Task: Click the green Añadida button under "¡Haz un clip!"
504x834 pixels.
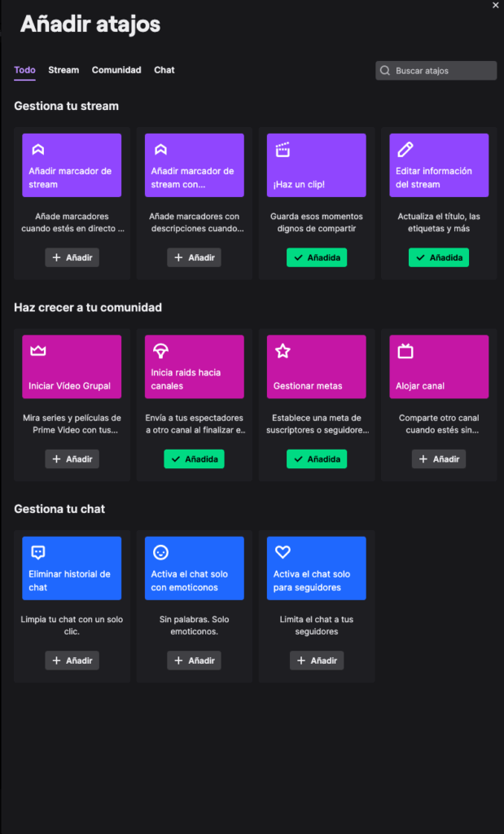Action: [316, 257]
